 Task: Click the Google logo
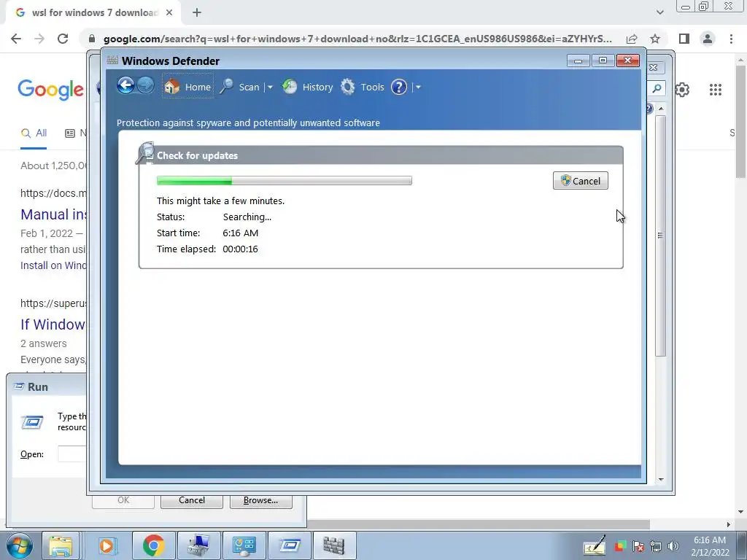pos(50,90)
